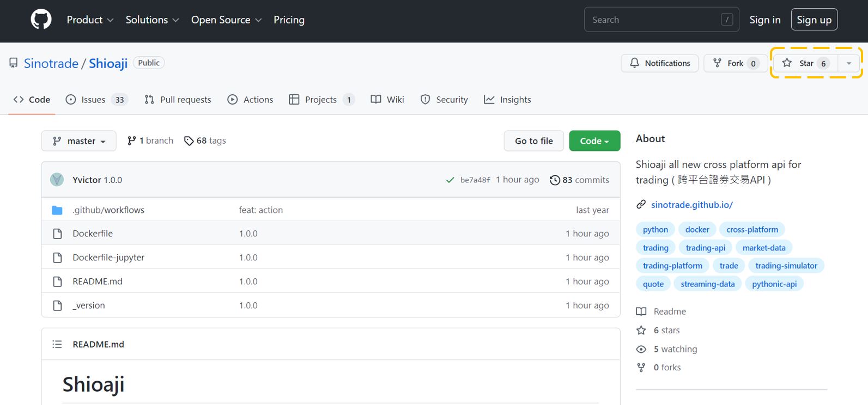Open the Projects tab
This screenshot has width=868, height=409.
pyautogui.click(x=321, y=100)
